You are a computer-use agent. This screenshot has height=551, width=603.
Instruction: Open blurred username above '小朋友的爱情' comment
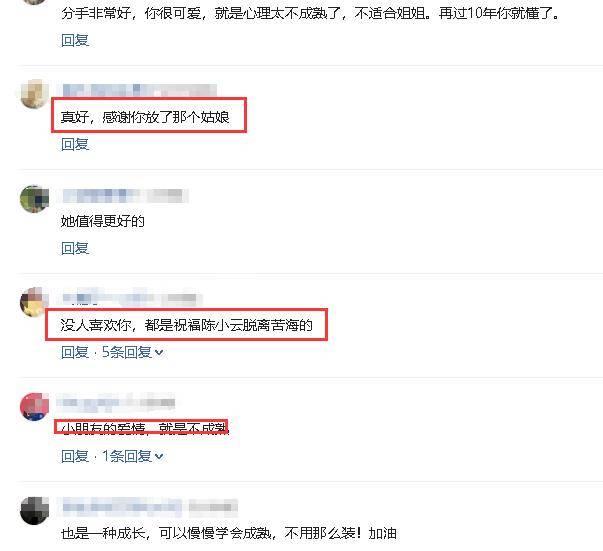click(x=116, y=403)
